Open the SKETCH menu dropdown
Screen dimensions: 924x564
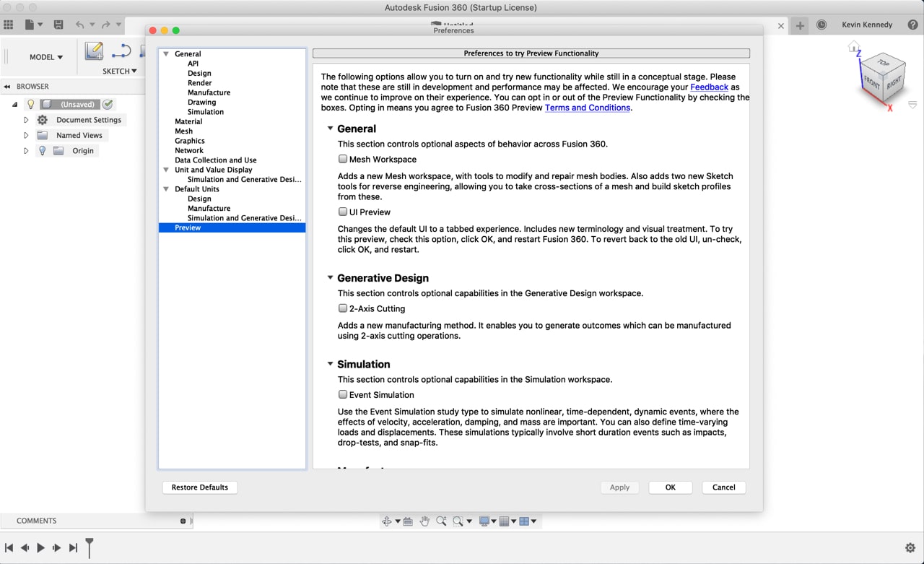point(120,71)
